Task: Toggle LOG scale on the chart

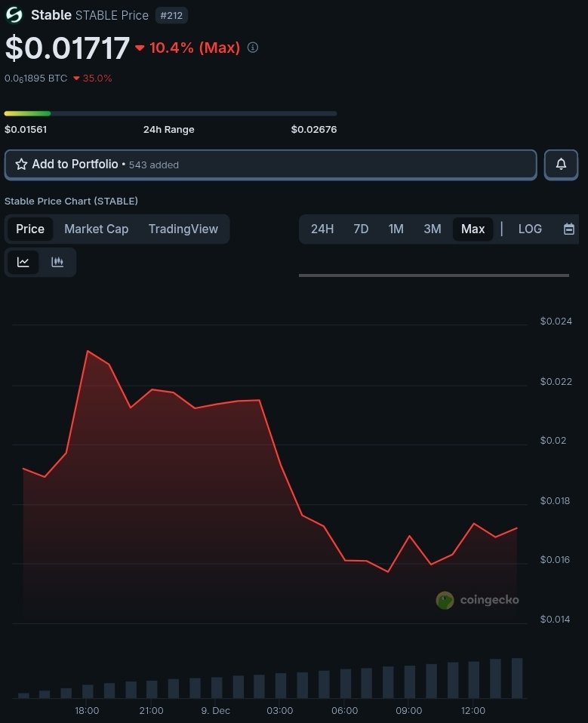Action: pos(530,229)
